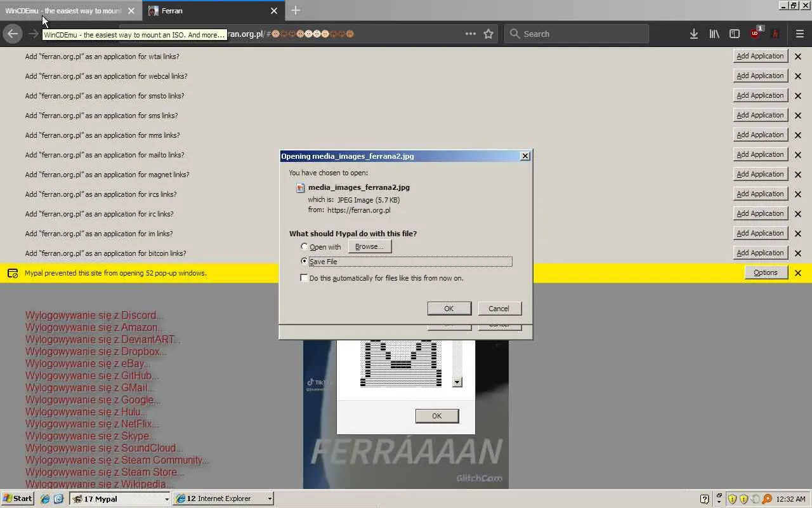Add Application for mms links
The width and height of the screenshot is (812, 508).
tap(760, 135)
